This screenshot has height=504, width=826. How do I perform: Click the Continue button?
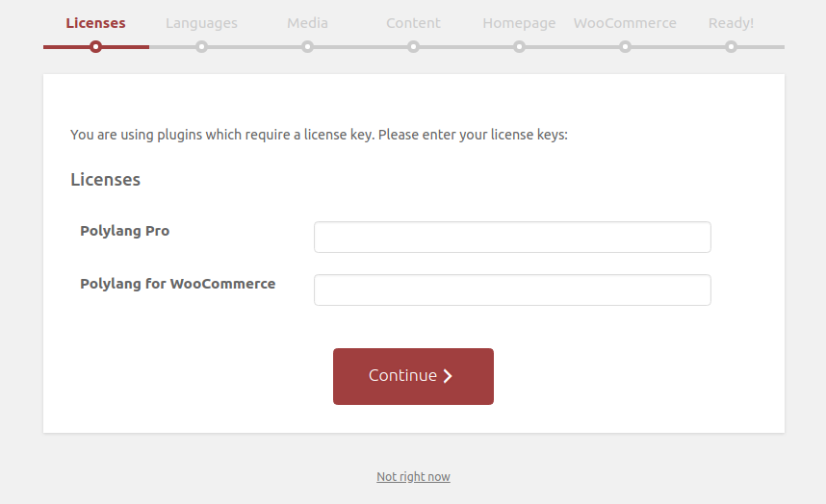[413, 376]
